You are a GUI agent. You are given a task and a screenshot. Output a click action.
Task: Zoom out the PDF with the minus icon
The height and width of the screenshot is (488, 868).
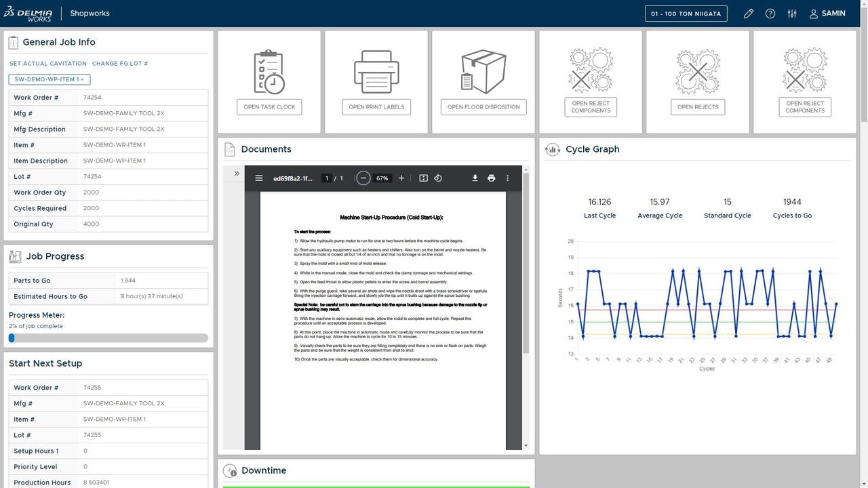(363, 178)
